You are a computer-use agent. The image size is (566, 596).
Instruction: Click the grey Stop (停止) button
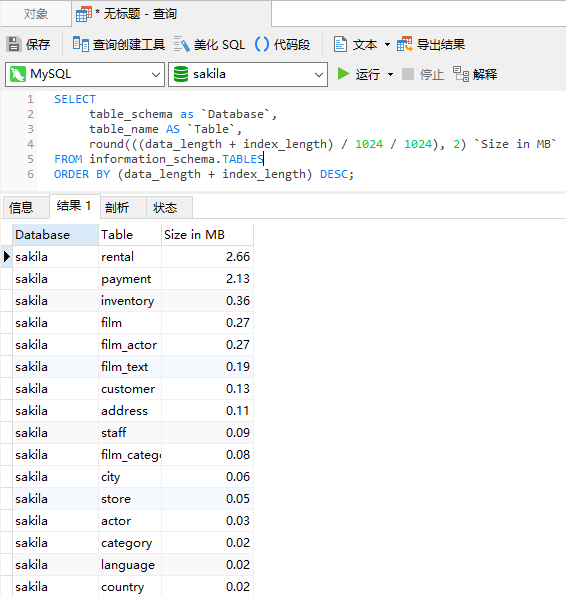(x=423, y=74)
